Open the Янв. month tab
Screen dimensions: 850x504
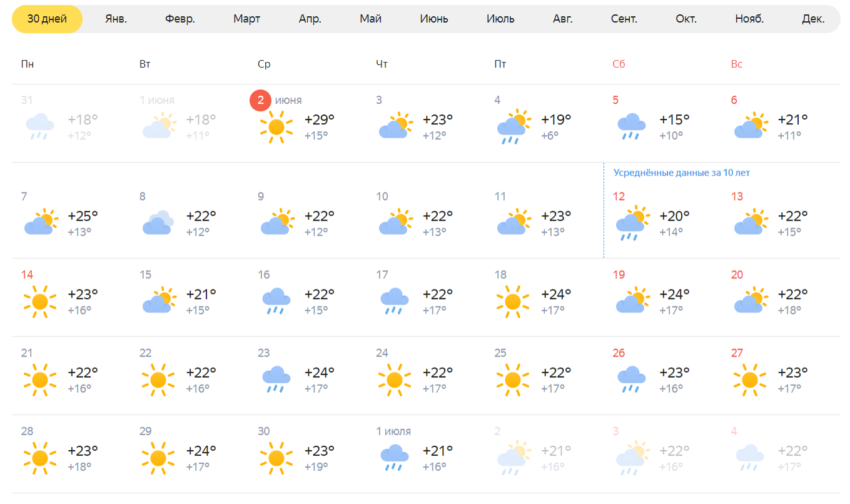point(116,19)
